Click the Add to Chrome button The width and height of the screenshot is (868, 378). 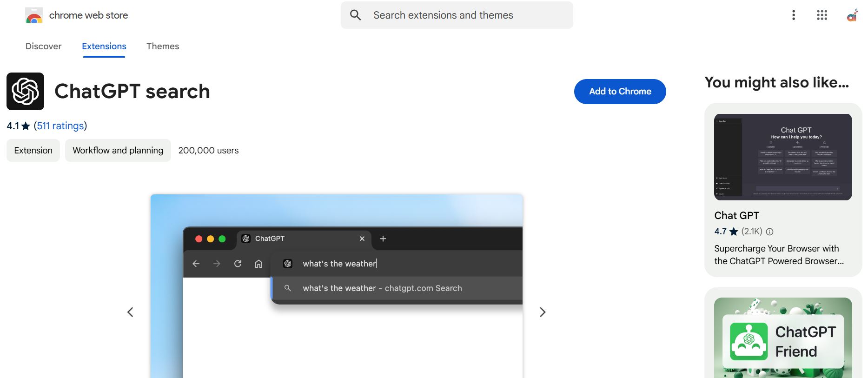(x=620, y=92)
